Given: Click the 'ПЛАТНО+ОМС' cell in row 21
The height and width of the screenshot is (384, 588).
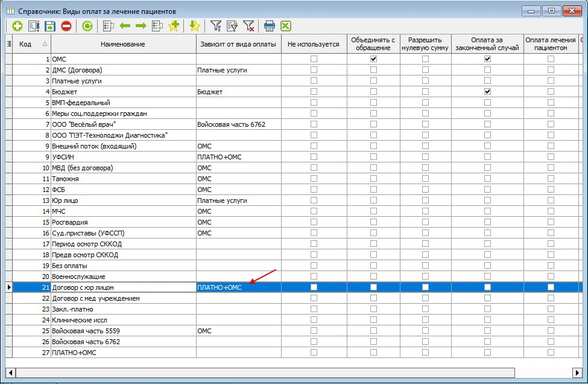Looking at the screenshot, I should tap(238, 287).
